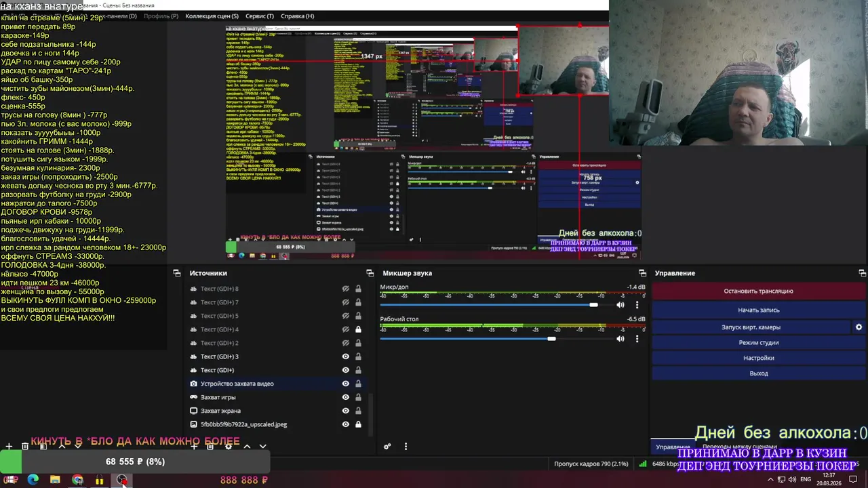868x488 pixels.
Task: Open Google Chrome from the taskbar
Action: click(77, 480)
